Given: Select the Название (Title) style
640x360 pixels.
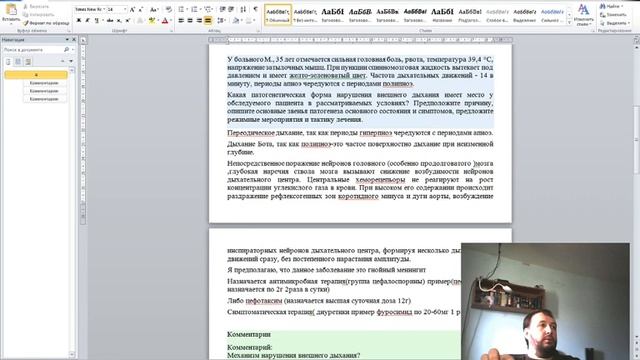Looking at the screenshot, I should click(442, 15).
